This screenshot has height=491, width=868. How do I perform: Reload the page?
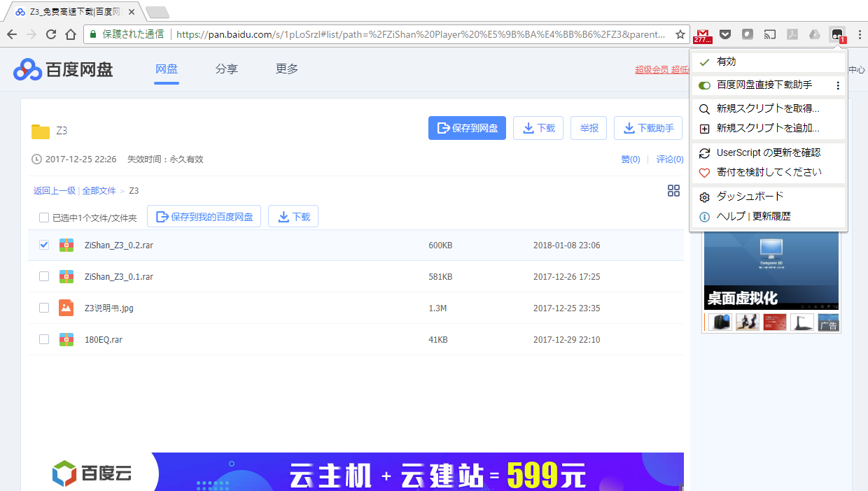coord(51,34)
